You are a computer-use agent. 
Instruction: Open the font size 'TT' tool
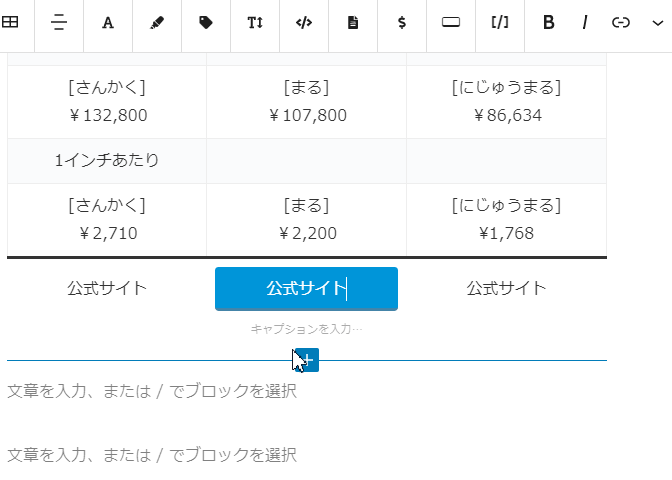click(x=255, y=22)
